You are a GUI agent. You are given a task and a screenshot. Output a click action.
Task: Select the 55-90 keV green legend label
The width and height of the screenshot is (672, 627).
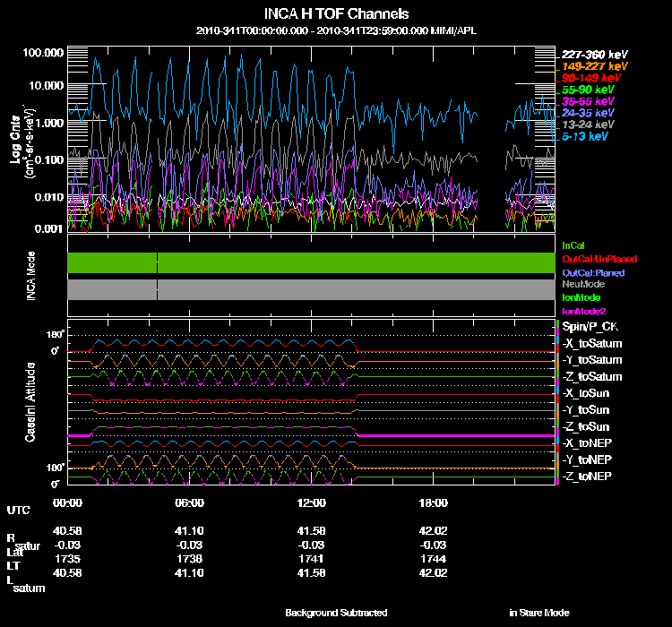588,90
